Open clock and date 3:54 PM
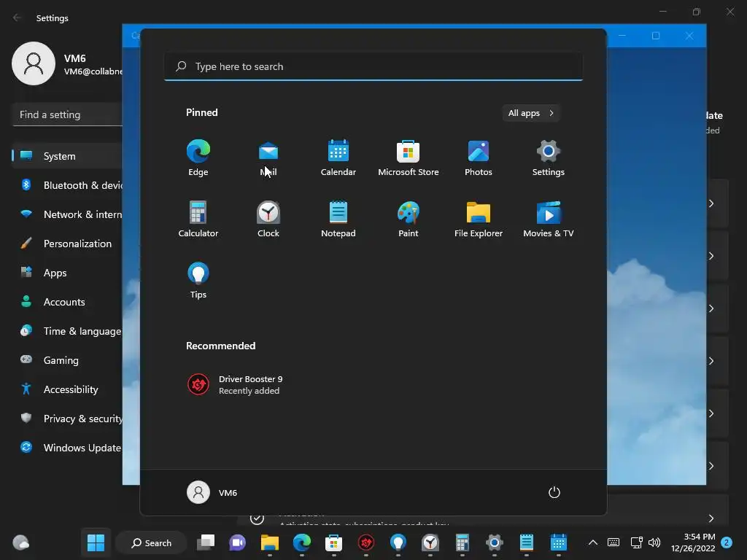The height and width of the screenshot is (560, 747). [693, 542]
